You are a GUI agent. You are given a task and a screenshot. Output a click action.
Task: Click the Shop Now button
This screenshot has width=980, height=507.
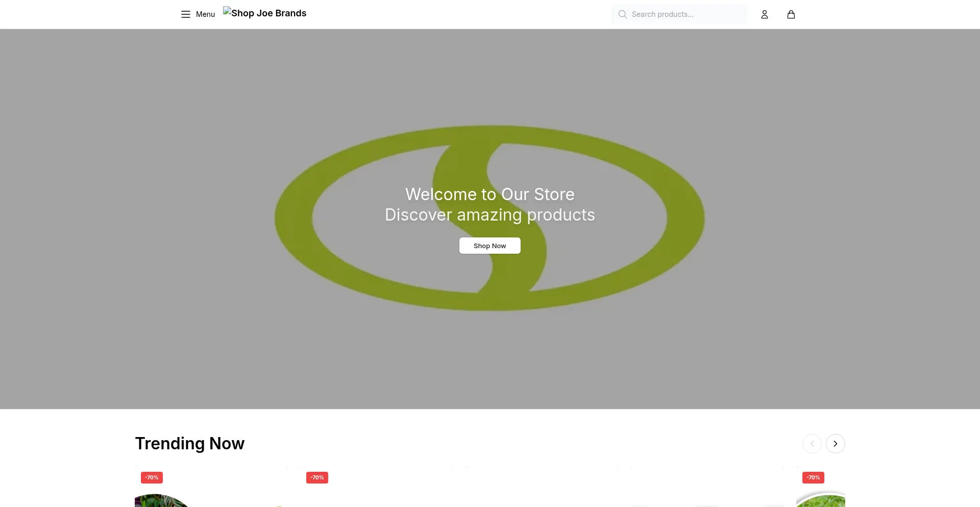[x=489, y=246]
